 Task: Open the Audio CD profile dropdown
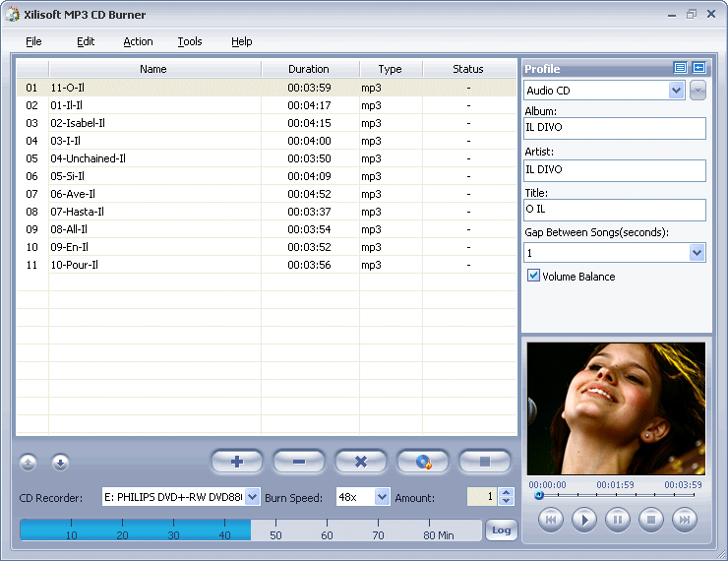tap(676, 91)
